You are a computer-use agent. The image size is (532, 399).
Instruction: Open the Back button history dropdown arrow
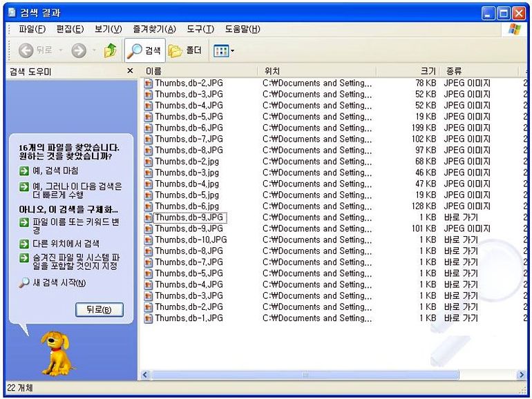pyautogui.click(x=61, y=50)
